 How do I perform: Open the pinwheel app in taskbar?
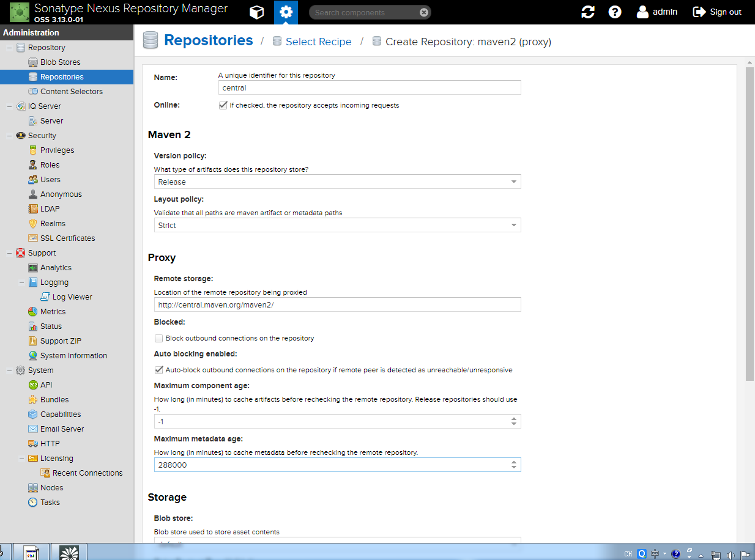pyautogui.click(x=69, y=552)
